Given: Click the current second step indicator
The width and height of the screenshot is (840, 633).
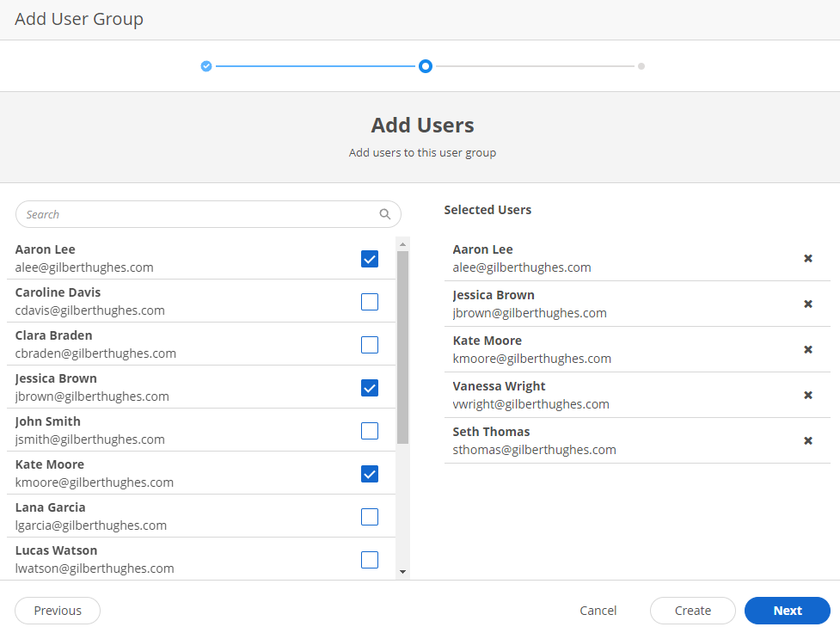Looking at the screenshot, I should pos(426,66).
